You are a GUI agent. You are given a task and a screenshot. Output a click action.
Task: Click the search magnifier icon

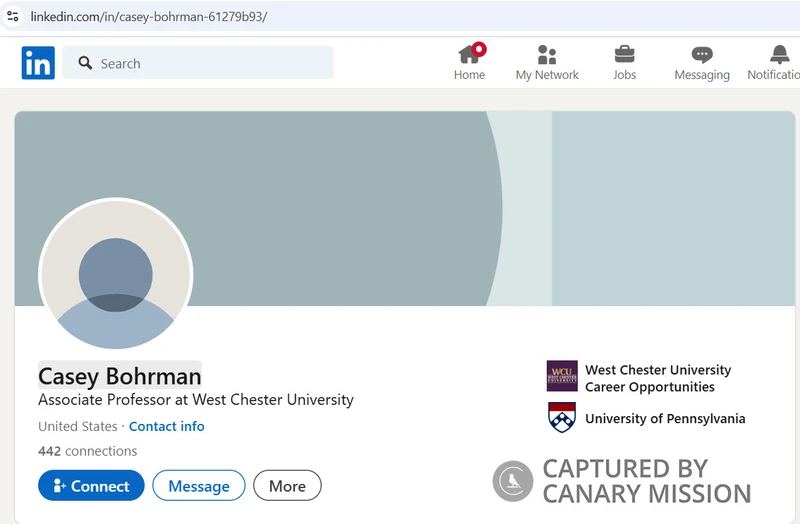click(x=85, y=63)
